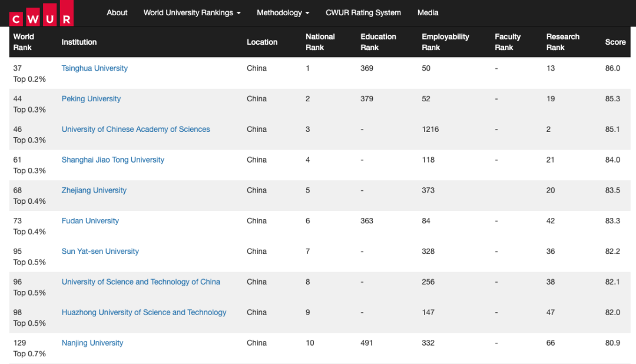Select Huazhong employability rank 147
Viewport: 636px width, 364px height.
click(x=428, y=312)
